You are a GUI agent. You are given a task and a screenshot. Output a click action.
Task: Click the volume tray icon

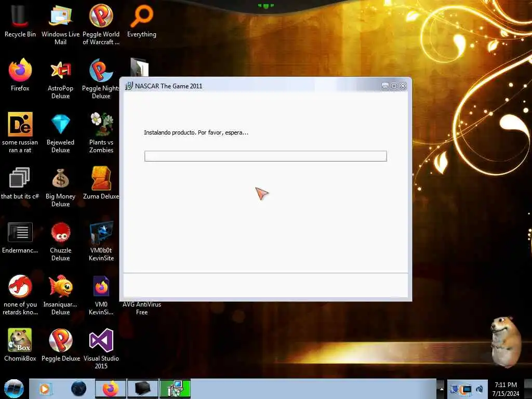point(480,389)
